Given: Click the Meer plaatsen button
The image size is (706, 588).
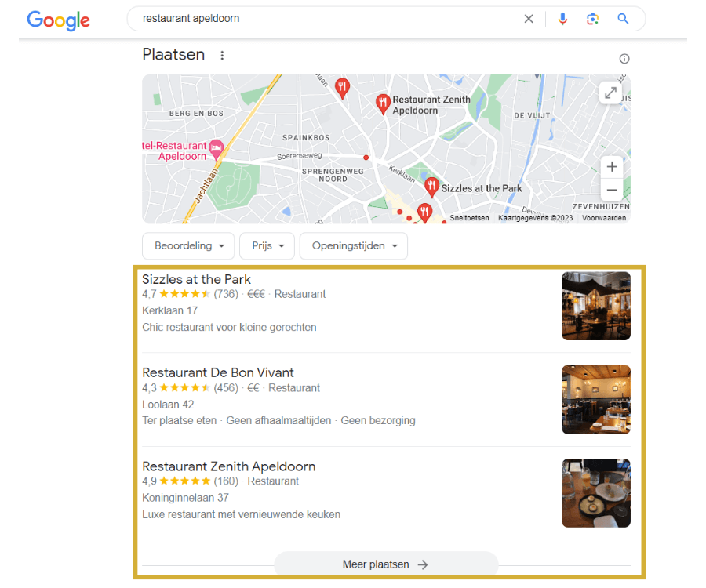Looking at the screenshot, I should [x=386, y=564].
